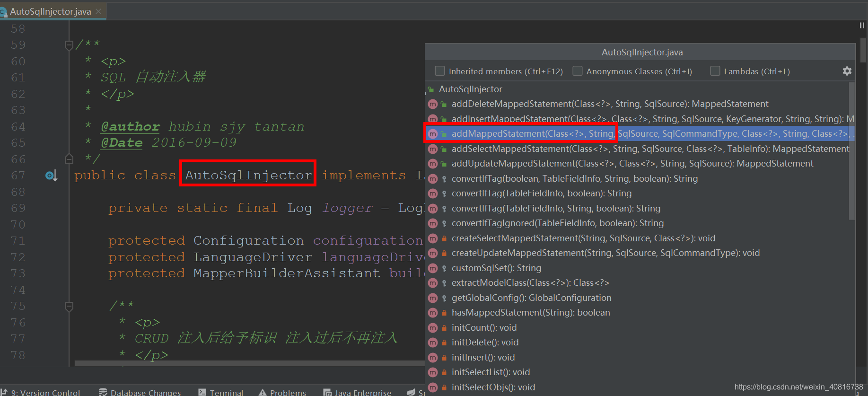Open the Database Changes tool window
868x396 pixels.
[x=140, y=392]
